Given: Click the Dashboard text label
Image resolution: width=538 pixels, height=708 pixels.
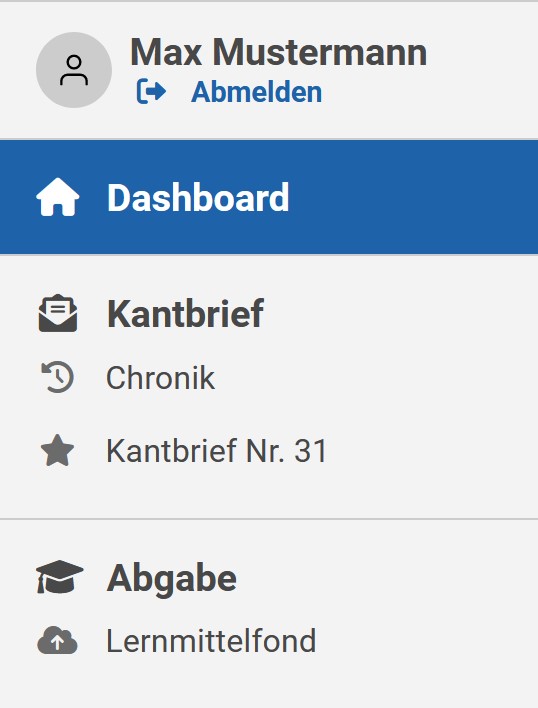Looking at the screenshot, I should 198,197.
